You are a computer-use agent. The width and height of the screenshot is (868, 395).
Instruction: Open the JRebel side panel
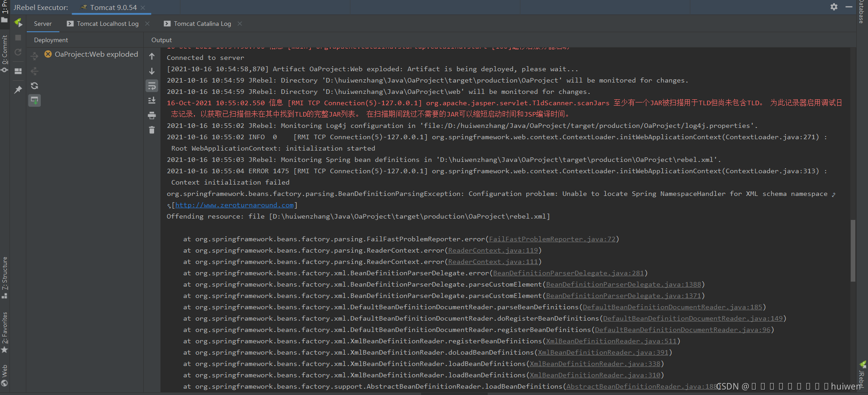tap(862, 374)
